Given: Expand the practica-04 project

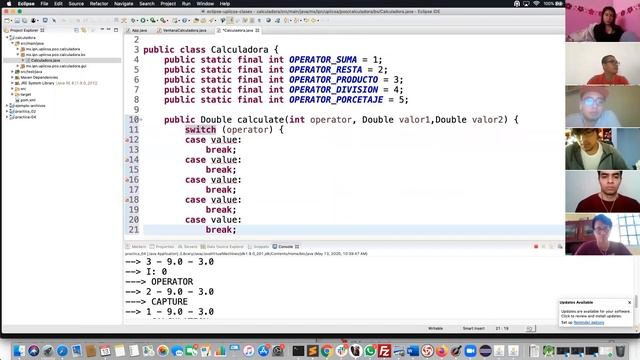Looking at the screenshot, I should (7, 117).
